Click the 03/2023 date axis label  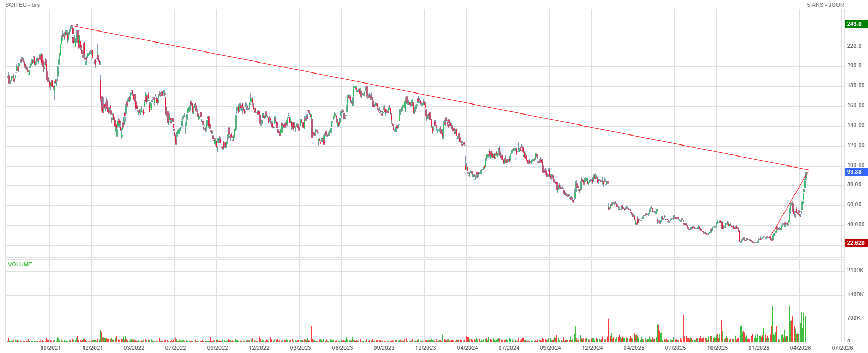pyautogui.click(x=300, y=348)
